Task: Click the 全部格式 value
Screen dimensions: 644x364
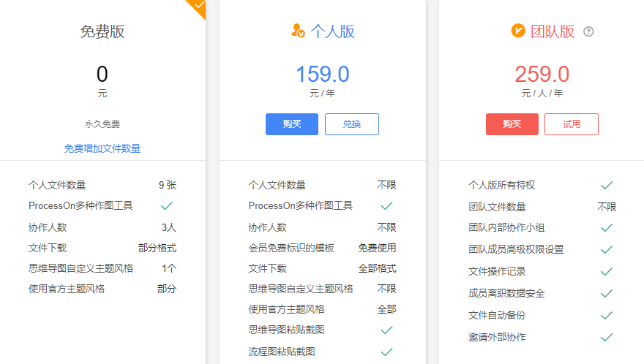Action: 377,268
